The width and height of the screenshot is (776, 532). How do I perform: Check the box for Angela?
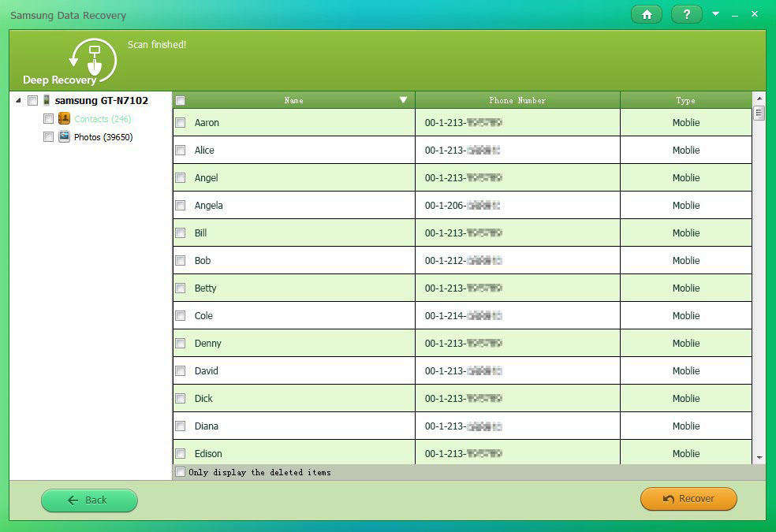point(181,205)
